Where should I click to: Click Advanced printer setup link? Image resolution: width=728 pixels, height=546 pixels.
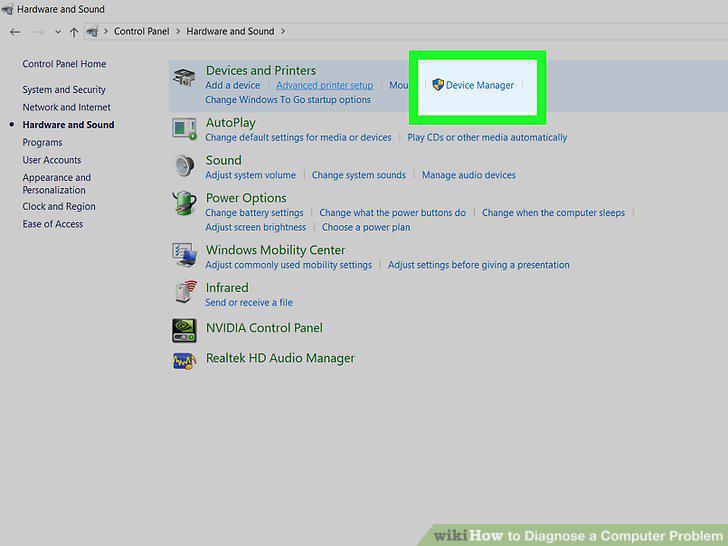coord(325,85)
